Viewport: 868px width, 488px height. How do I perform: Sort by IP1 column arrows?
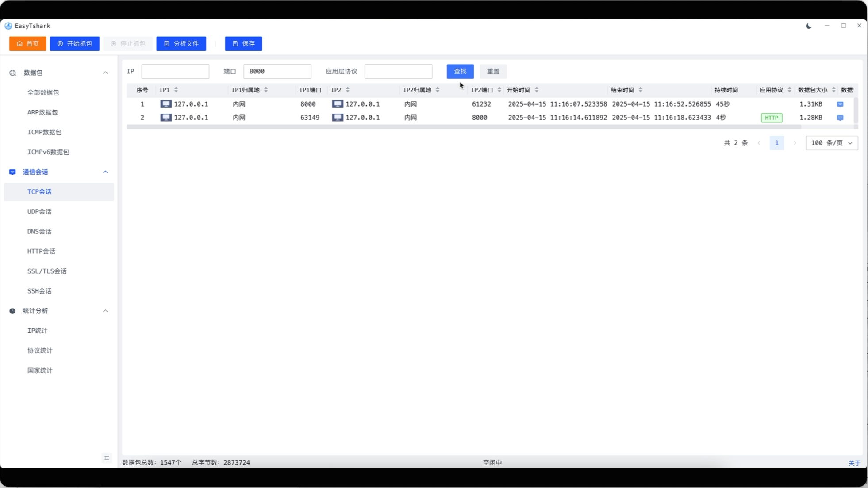tap(176, 90)
